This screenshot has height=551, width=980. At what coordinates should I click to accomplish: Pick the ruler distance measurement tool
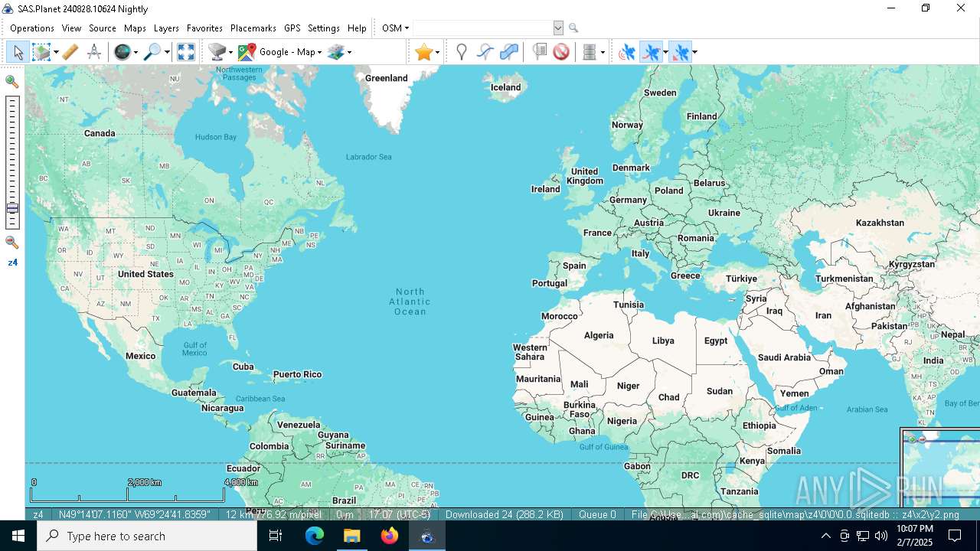point(70,52)
